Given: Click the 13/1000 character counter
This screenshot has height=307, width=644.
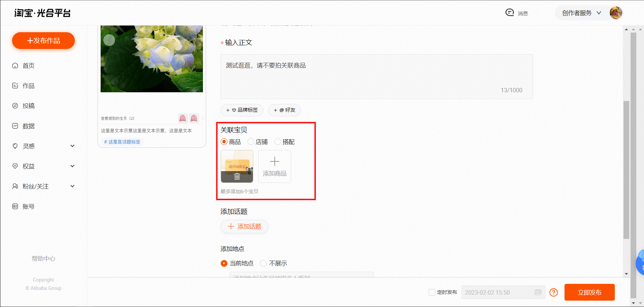Looking at the screenshot, I should [x=512, y=90].
